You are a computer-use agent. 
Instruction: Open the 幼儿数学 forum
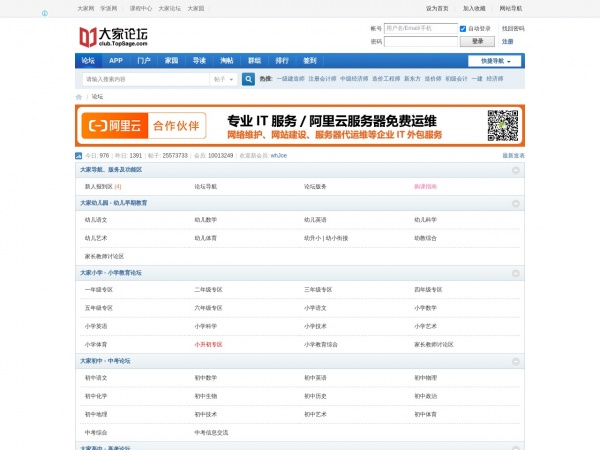(x=205, y=220)
